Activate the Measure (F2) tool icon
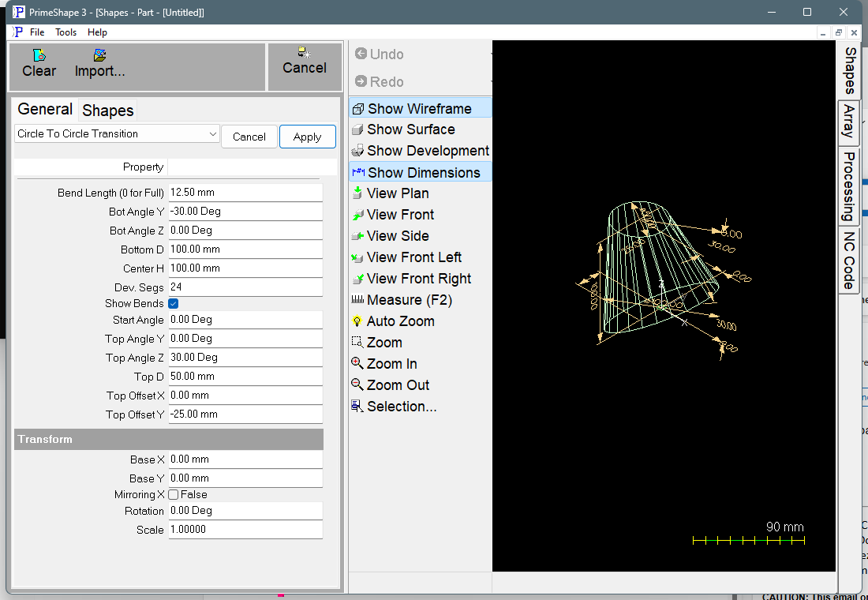The width and height of the screenshot is (868, 600). point(357,300)
